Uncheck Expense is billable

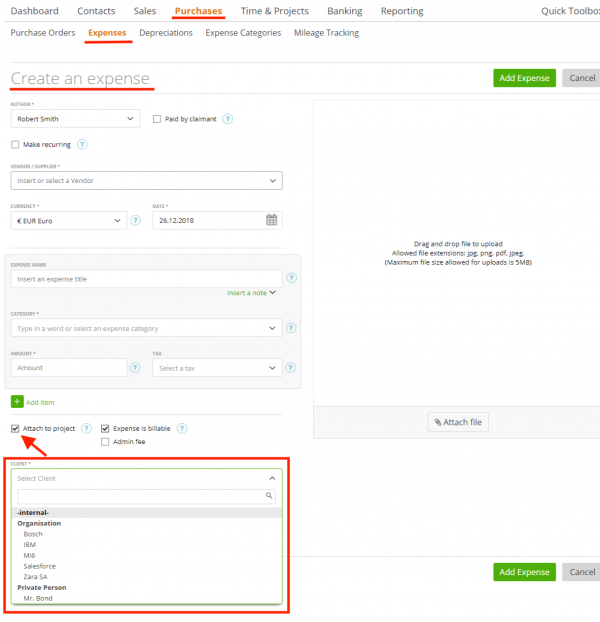[x=105, y=428]
